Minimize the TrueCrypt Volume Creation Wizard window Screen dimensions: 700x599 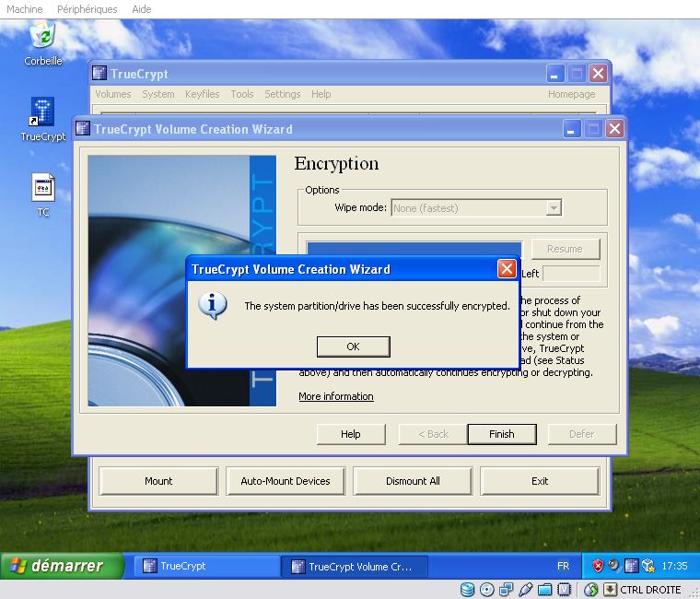pyautogui.click(x=572, y=129)
